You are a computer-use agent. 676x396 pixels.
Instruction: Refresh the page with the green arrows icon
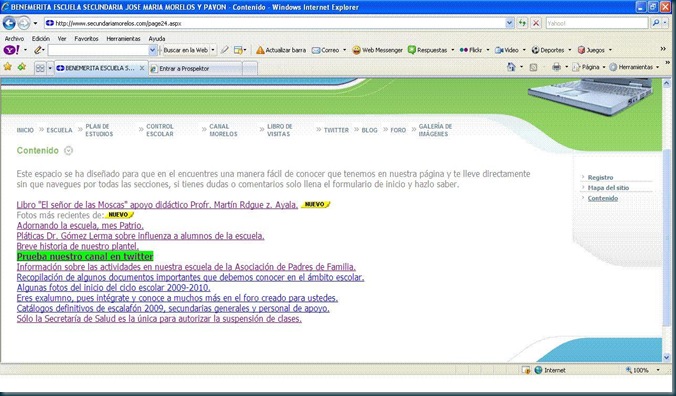pos(523,23)
